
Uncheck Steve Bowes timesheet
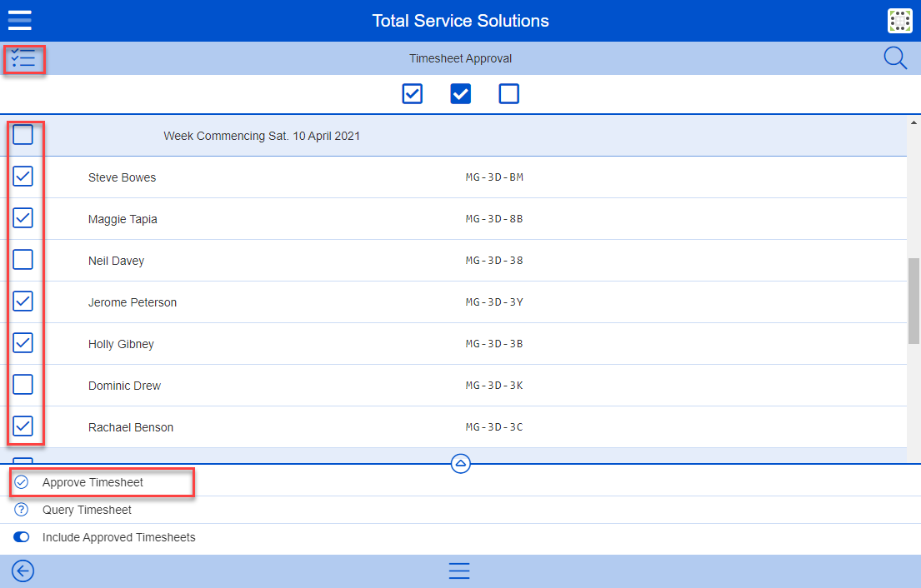[23, 177]
